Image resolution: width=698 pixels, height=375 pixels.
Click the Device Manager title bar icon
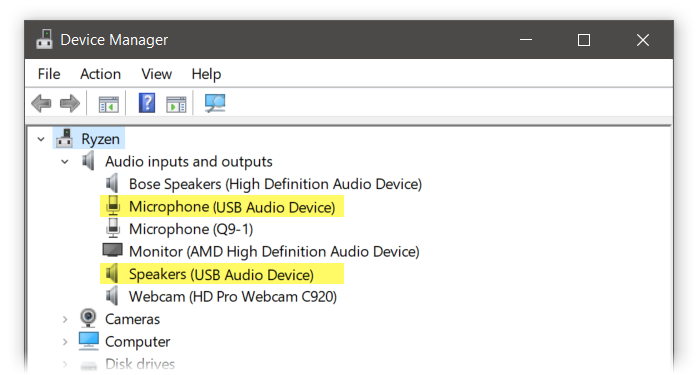45,39
